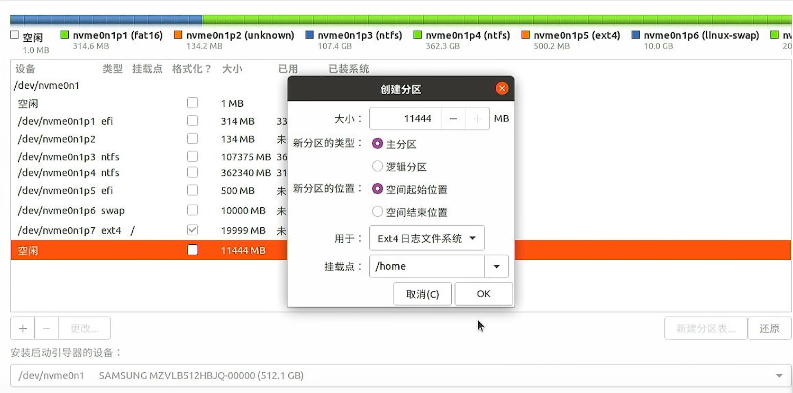
Task: Select the highlighted 空闲 11444 MB row
Action: [401, 250]
